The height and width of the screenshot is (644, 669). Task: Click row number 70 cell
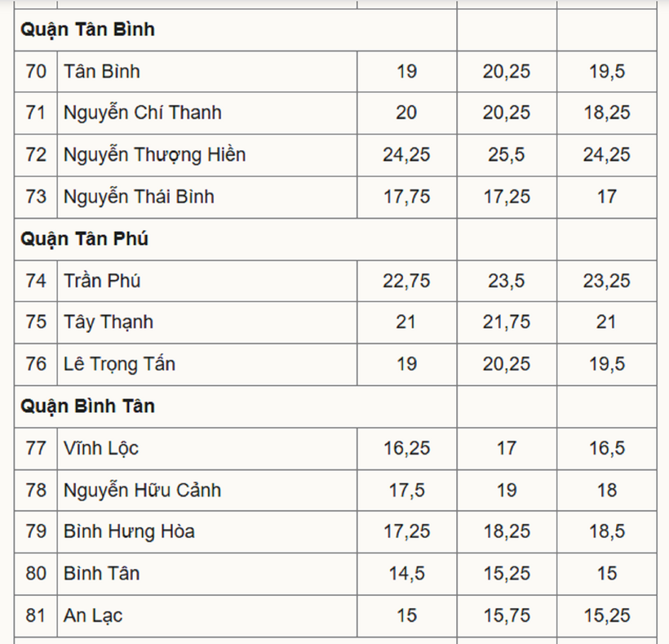click(36, 71)
